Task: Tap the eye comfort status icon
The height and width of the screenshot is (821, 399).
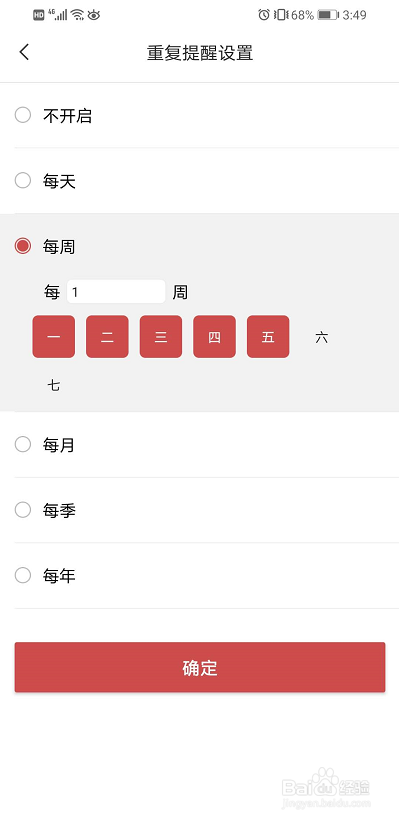Action: pos(94,15)
